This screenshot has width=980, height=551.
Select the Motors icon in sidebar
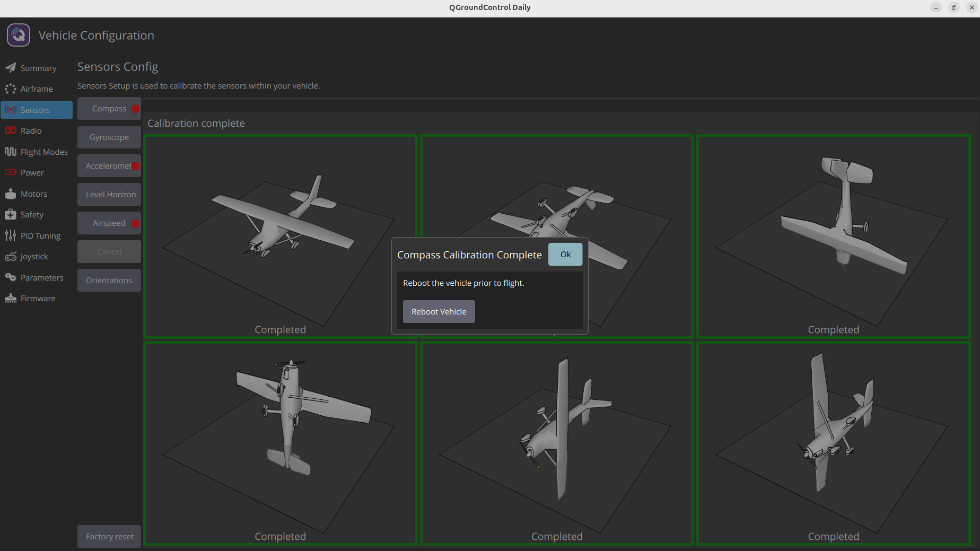pos(11,194)
